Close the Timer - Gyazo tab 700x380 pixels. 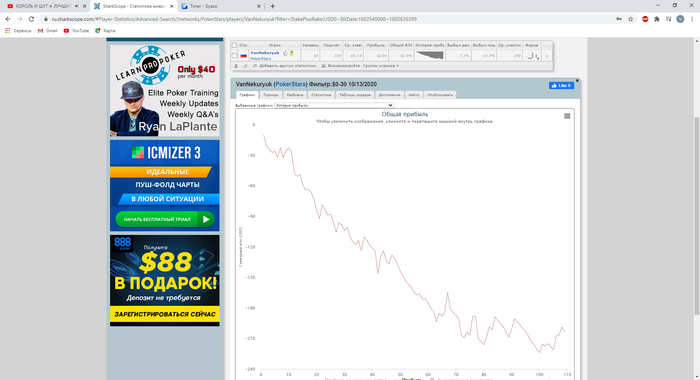click(259, 6)
